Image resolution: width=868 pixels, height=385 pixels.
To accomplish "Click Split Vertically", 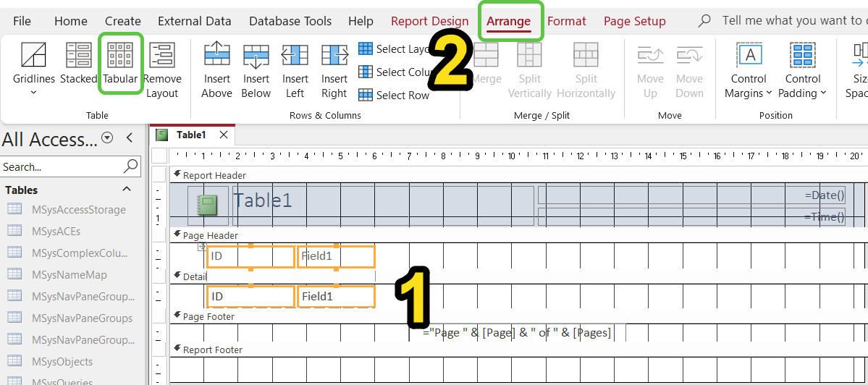I will tap(530, 69).
